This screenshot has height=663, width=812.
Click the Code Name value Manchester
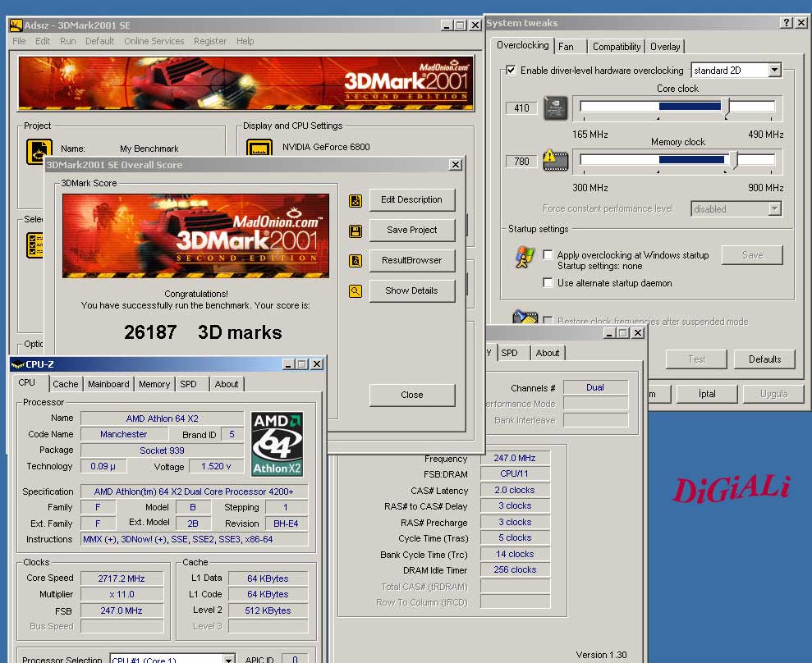(x=124, y=434)
